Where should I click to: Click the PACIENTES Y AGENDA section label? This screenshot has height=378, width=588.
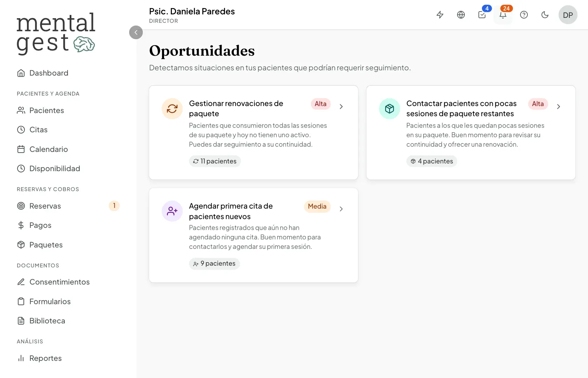48,94
